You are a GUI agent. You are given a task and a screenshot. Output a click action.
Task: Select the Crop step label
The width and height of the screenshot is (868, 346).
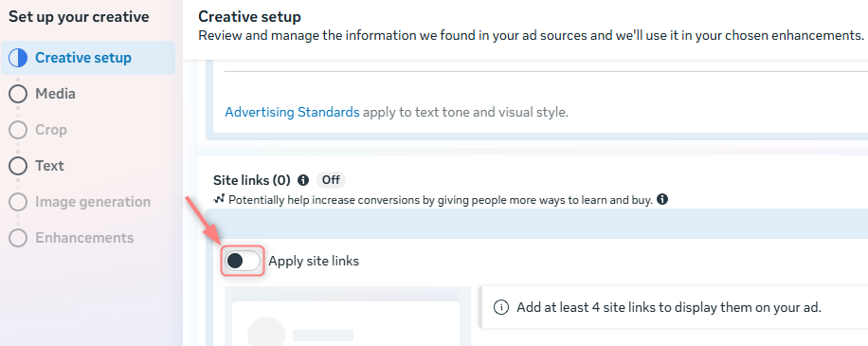(51, 130)
